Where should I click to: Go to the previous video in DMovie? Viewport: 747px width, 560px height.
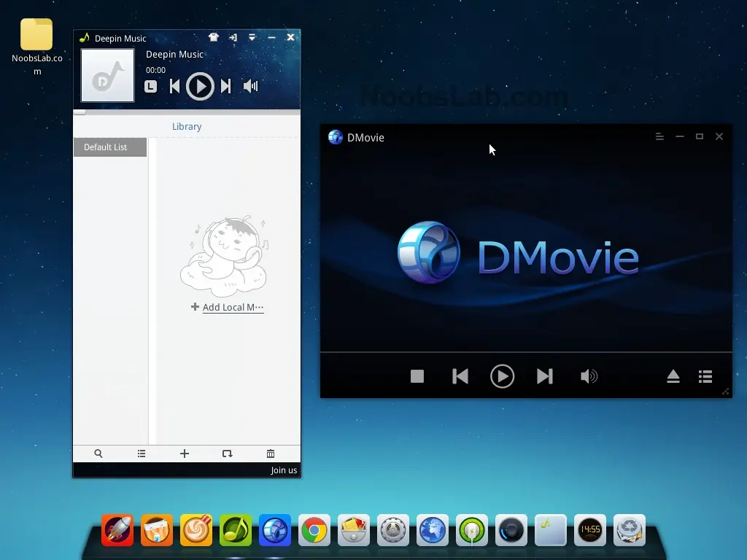click(x=460, y=376)
